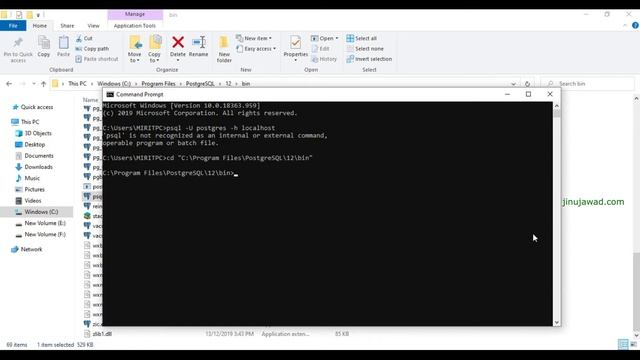
Task: Click the Edit ribbon button
Action: click(320, 49)
